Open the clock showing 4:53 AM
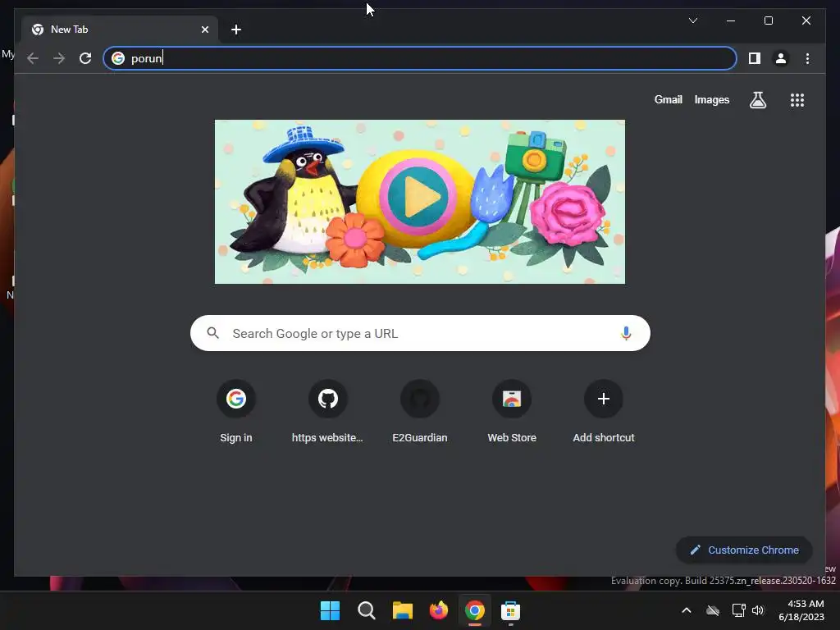 801,610
